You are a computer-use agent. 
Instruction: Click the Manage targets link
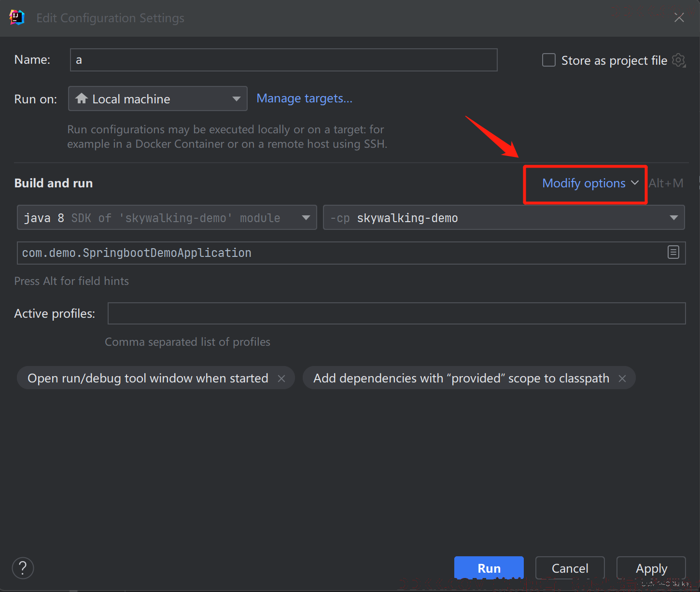click(x=305, y=99)
